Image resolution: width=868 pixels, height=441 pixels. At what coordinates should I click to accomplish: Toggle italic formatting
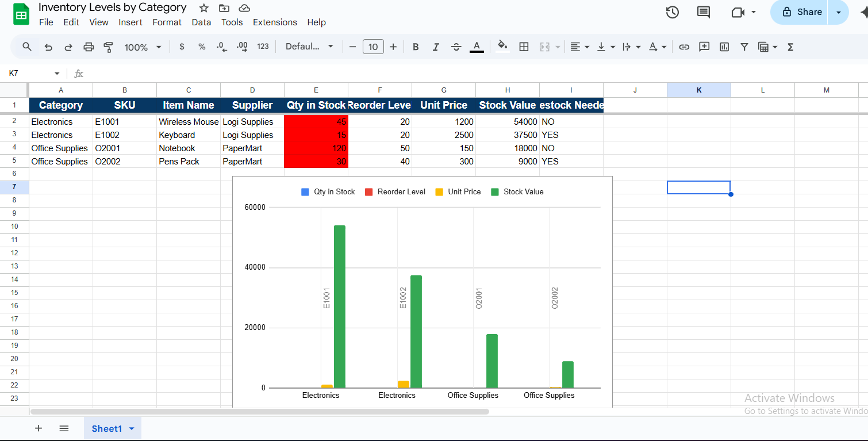click(x=436, y=47)
